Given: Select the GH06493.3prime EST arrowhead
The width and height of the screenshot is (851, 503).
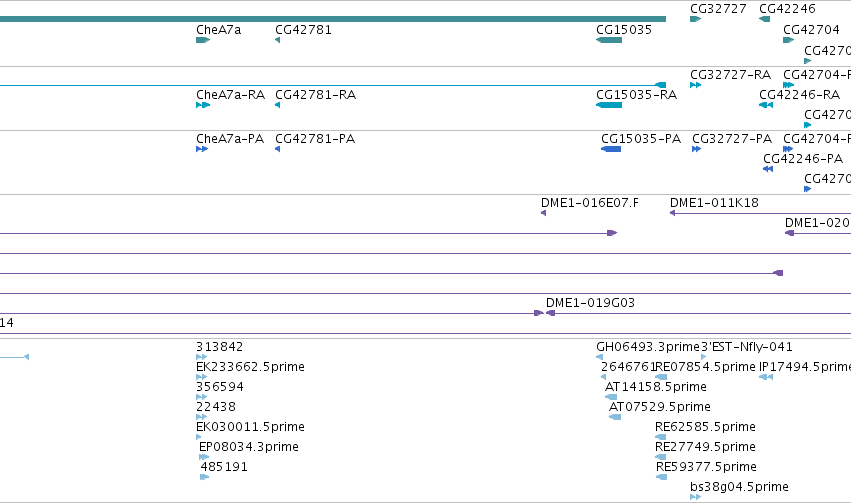Looking at the screenshot, I should coord(599,356).
